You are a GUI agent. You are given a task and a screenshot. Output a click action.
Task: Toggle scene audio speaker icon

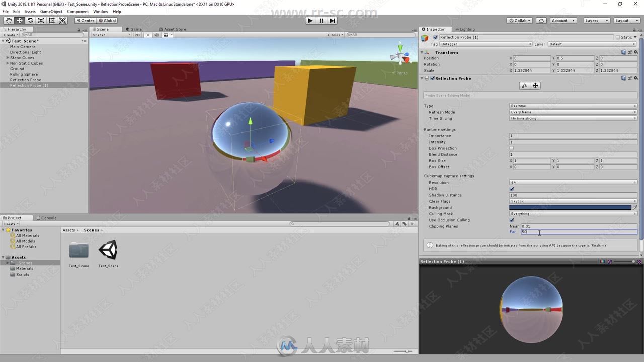156,35
